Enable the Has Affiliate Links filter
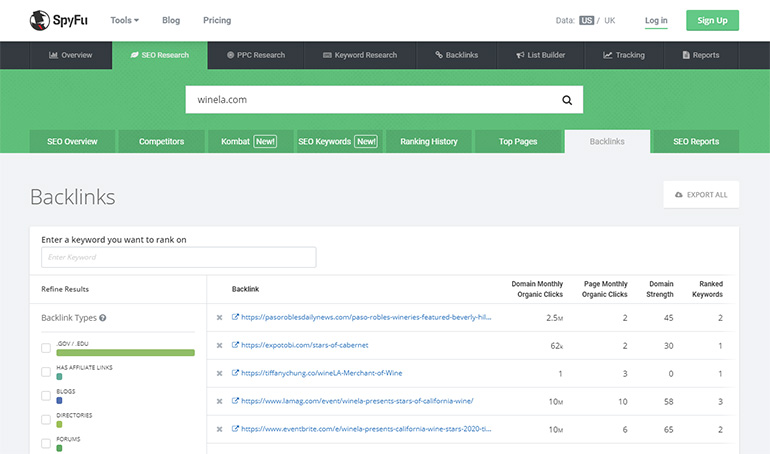 (x=46, y=372)
